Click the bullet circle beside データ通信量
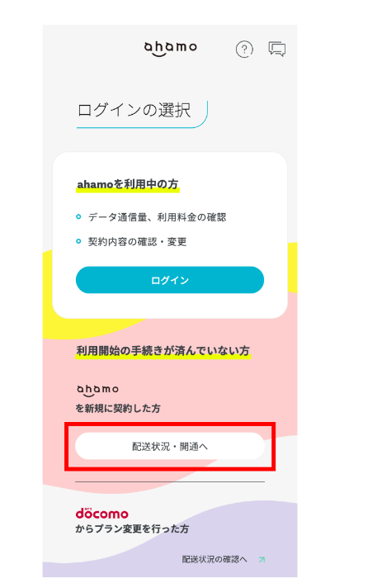This screenshot has width=382, height=588. 78,216
